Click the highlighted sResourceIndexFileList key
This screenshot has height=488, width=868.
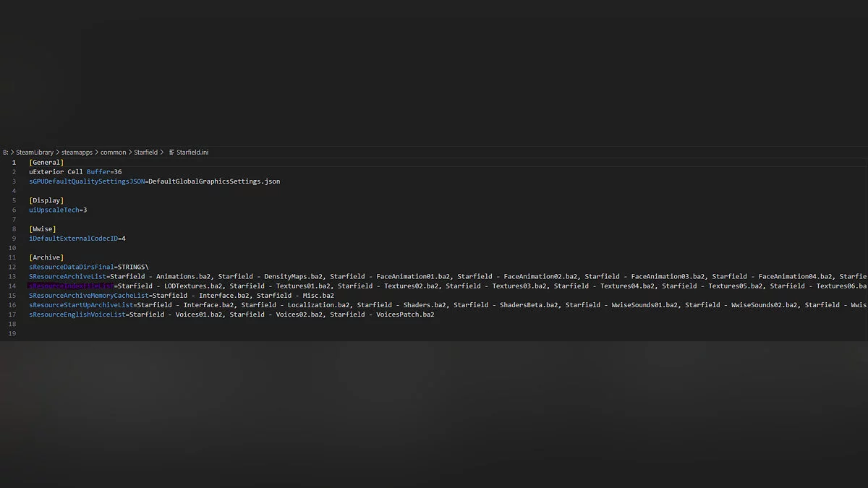[x=72, y=286]
